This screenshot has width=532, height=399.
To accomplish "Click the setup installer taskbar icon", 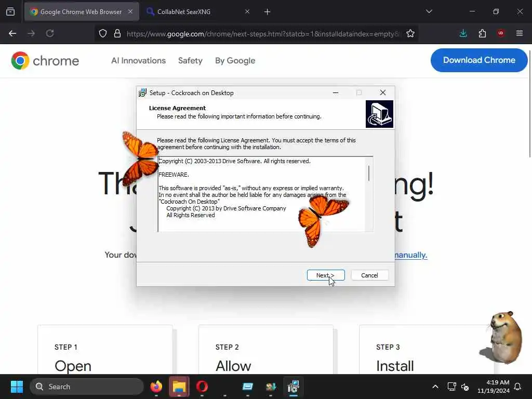I will pos(293,387).
